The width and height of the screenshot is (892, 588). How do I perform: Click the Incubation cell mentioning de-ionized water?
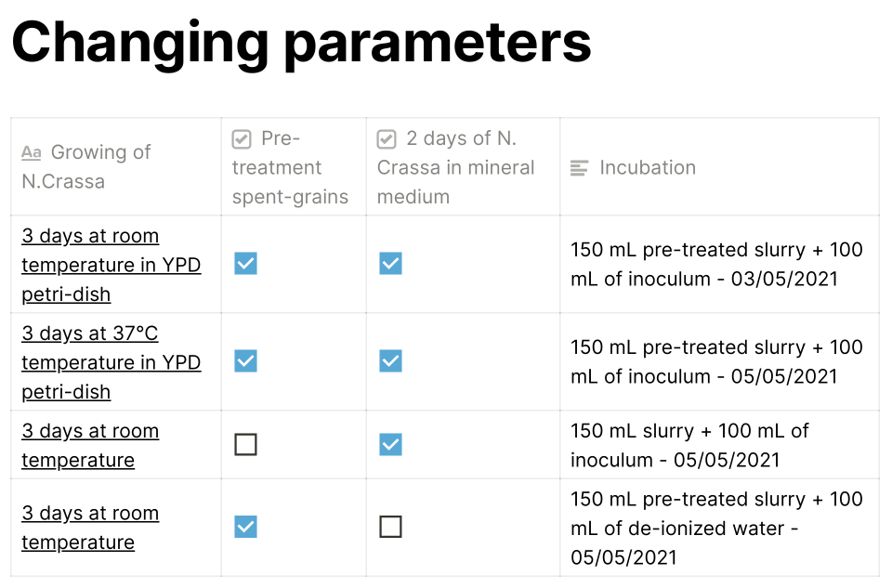click(x=716, y=528)
